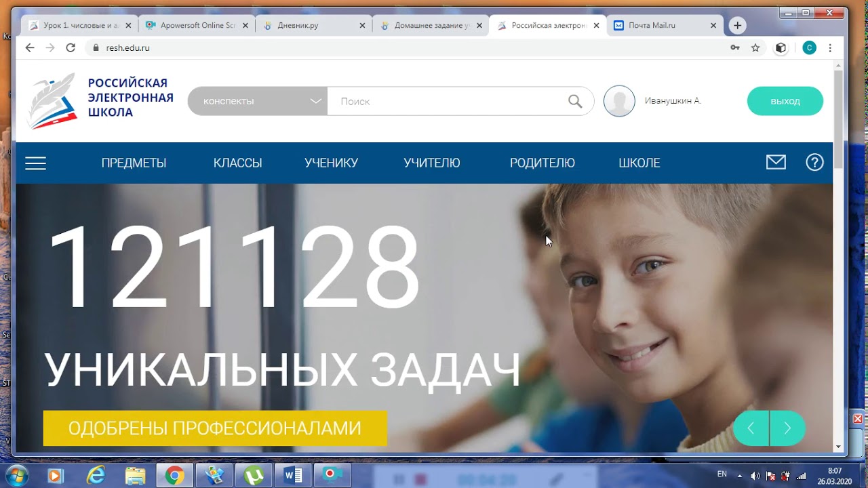Open uTorrent from the taskbar
This screenshot has width=868, height=488.
(x=254, y=476)
